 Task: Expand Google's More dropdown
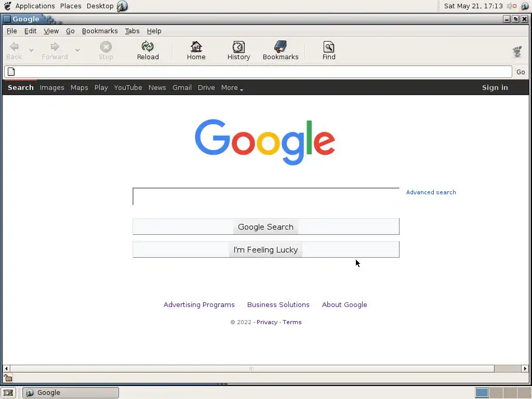coord(232,87)
